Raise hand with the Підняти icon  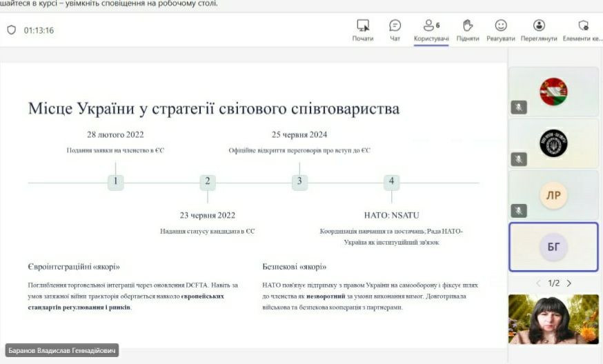pyautogui.click(x=468, y=26)
